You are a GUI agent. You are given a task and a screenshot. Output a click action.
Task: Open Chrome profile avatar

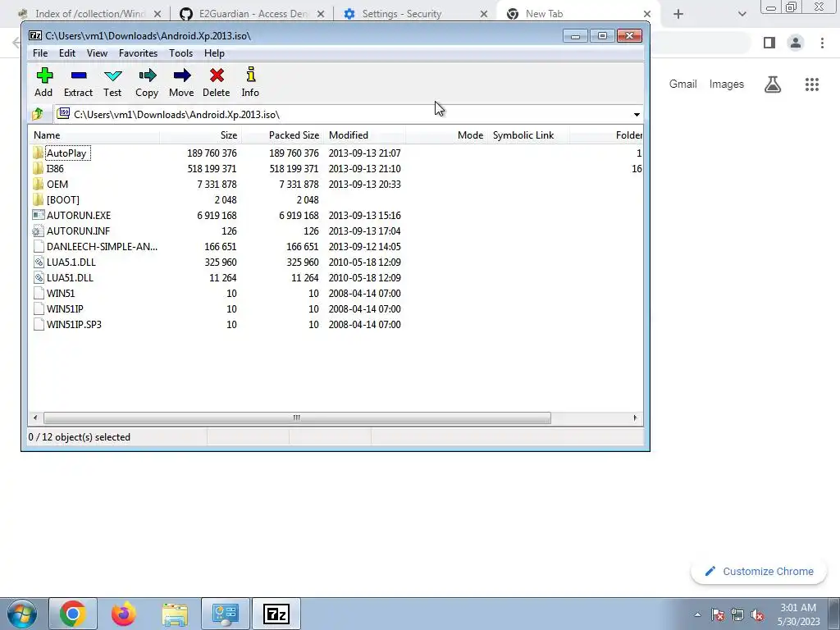point(796,43)
